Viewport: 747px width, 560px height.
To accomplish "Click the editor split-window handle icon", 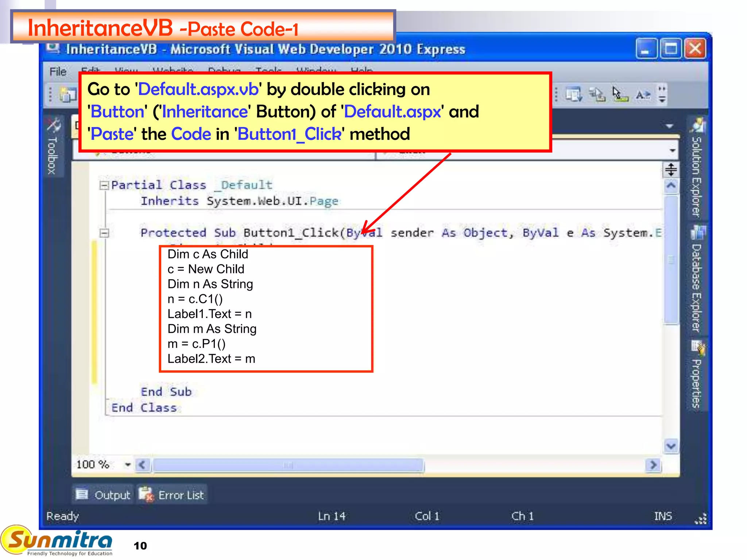I will pos(671,170).
